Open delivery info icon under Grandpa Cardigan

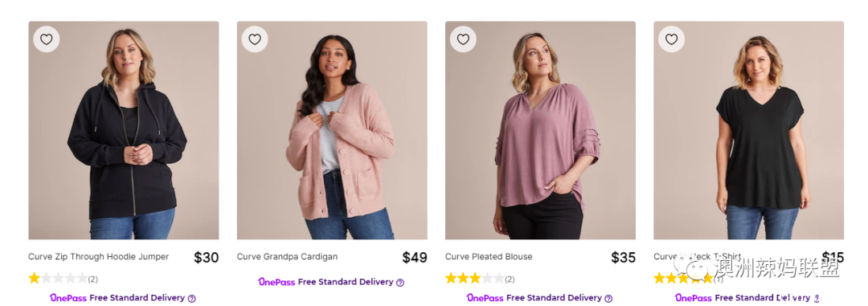point(400,282)
